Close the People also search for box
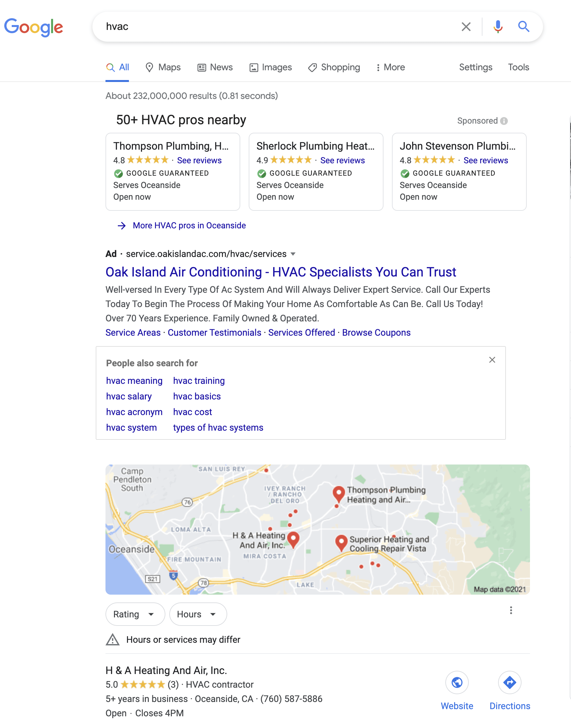 click(492, 360)
